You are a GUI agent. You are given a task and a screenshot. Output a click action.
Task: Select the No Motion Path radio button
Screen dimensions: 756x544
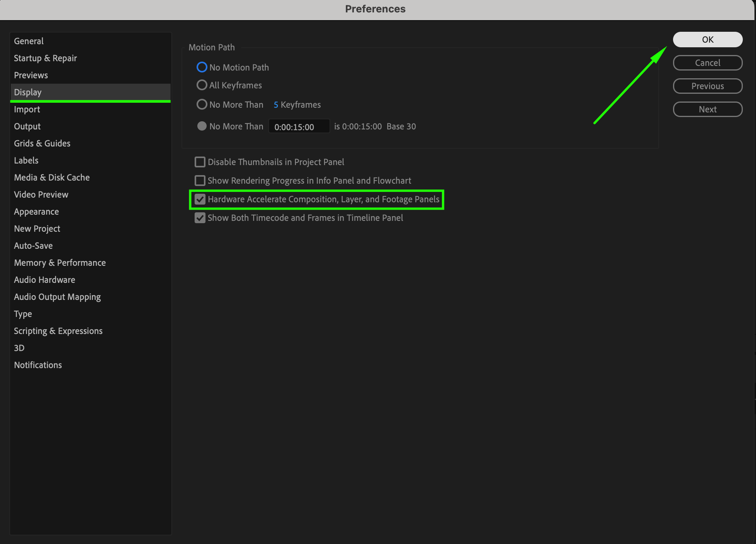tap(202, 67)
